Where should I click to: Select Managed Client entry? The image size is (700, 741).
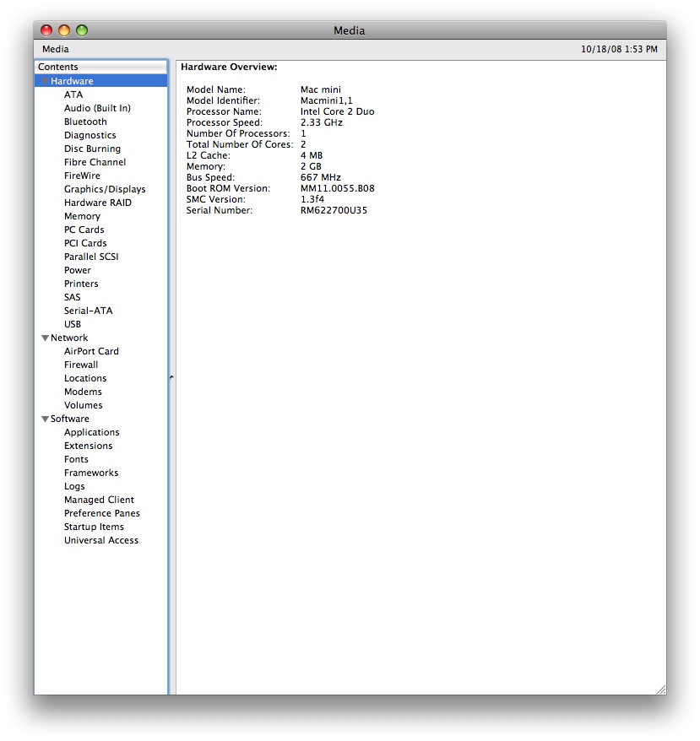[99, 500]
